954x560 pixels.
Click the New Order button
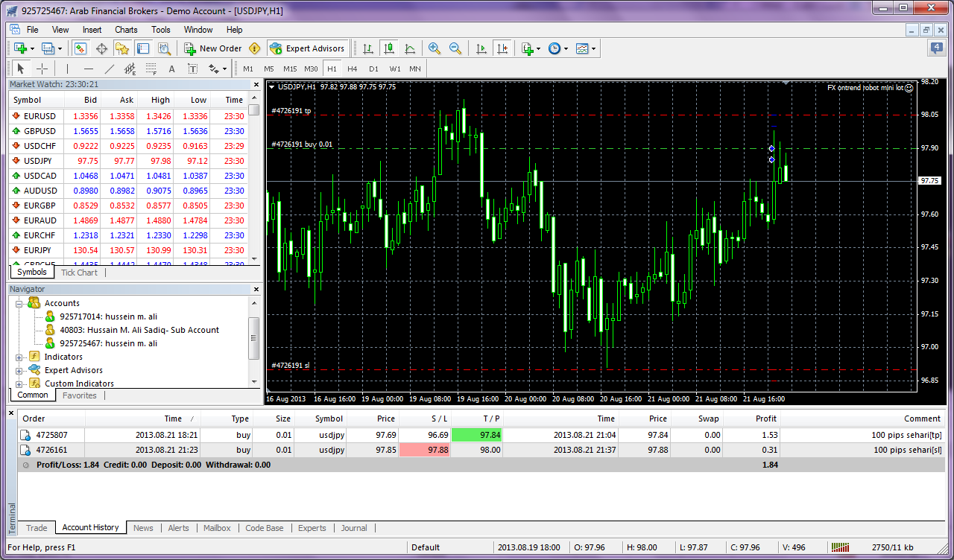pyautogui.click(x=212, y=48)
